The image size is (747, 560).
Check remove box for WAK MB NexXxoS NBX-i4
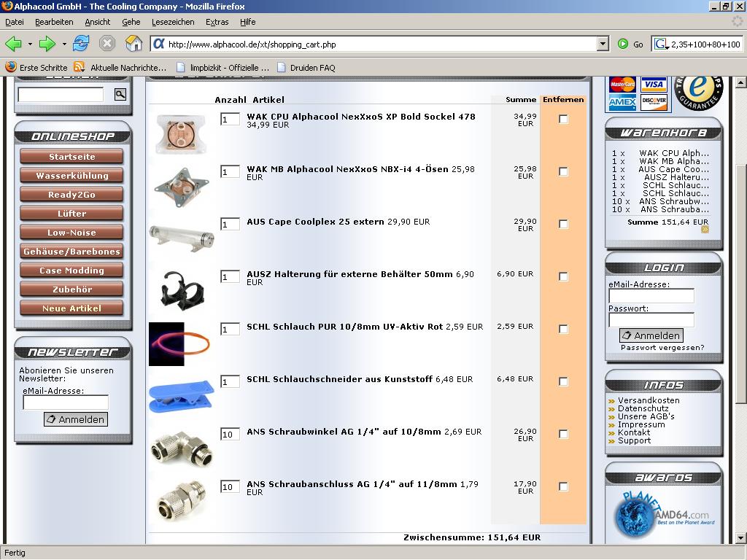point(563,171)
